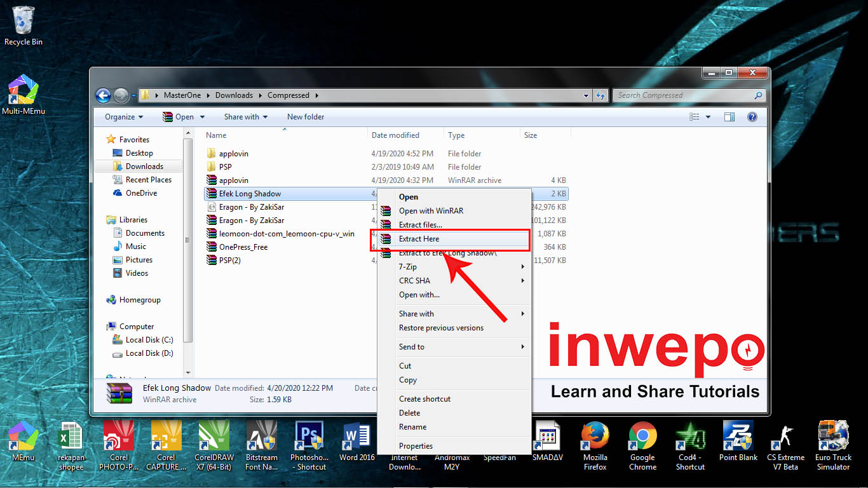This screenshot has height=488, width=868.
Task: Toggle the preview pane icon
Action: (x=729, y=117)
